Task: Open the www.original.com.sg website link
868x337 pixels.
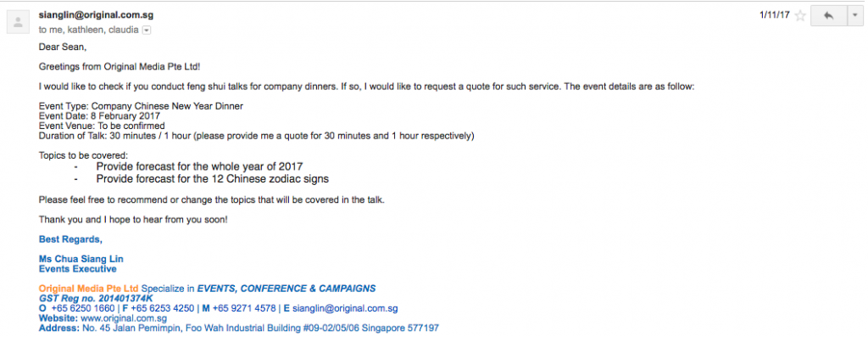Action: [124, 318]
